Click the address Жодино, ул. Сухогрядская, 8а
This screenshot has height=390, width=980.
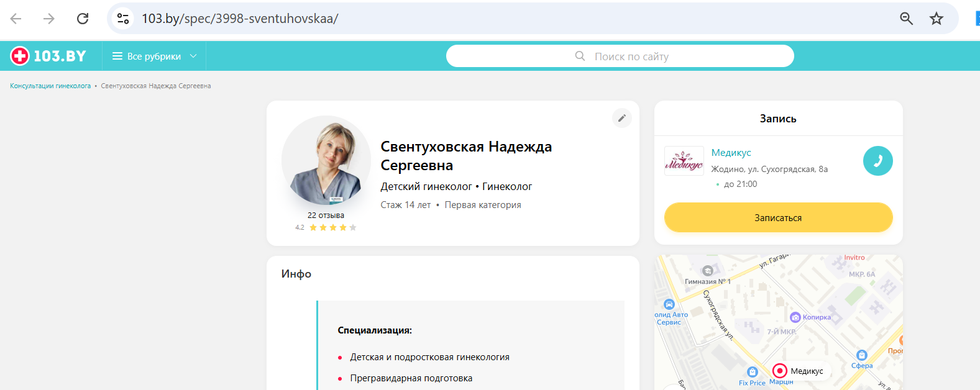[769, 169]
